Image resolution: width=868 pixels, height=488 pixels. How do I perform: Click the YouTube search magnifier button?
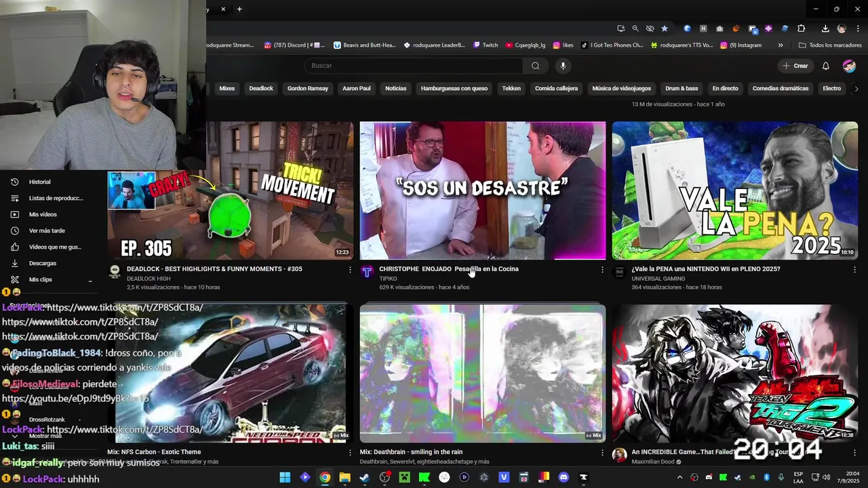click(x=535, y=66)
